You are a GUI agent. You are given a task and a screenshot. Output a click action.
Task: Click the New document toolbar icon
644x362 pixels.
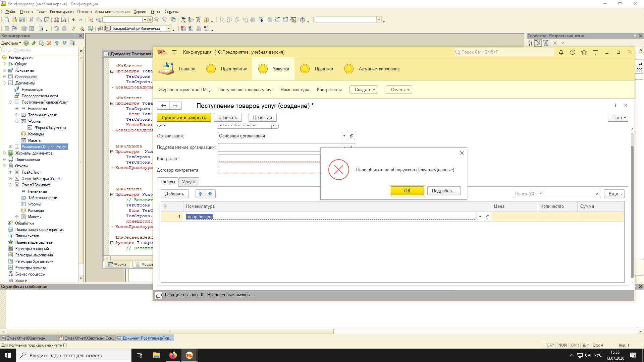7,20
